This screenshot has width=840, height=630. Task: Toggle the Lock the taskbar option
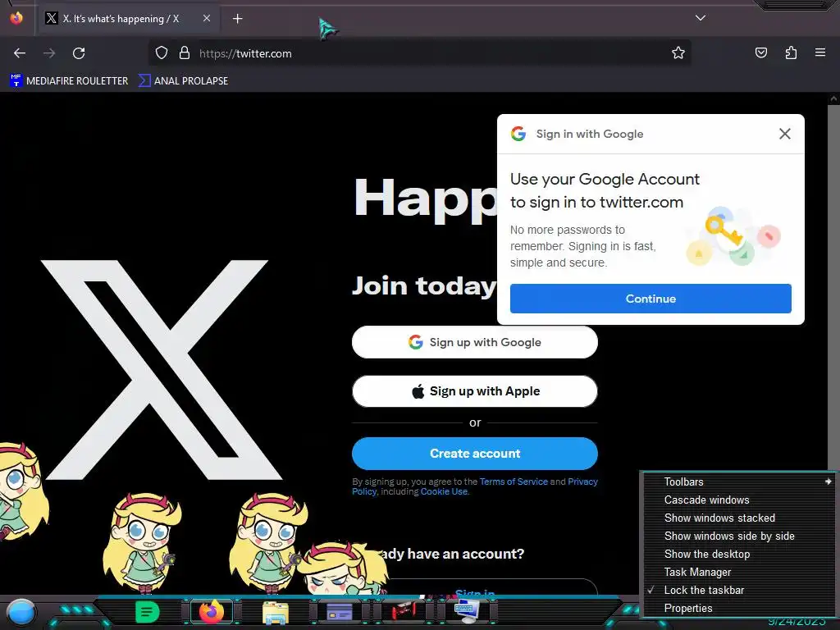(739, 590)
